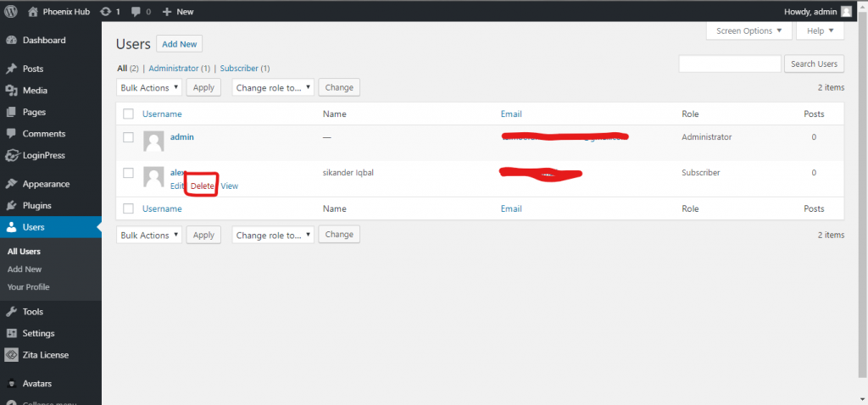Viewport: 868px width, 405px height.
Task: Open the updates indicator showing 1
Action: pos(111,12)
